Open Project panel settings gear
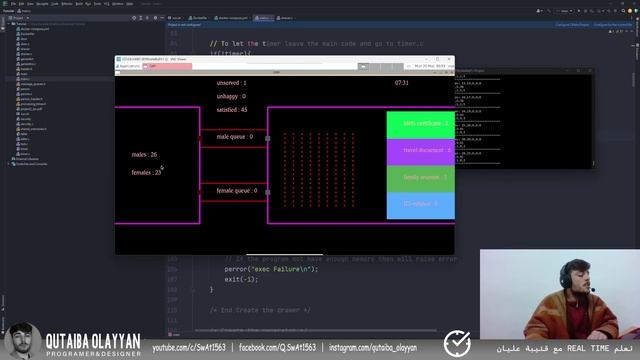 click(x=155, y=18)
